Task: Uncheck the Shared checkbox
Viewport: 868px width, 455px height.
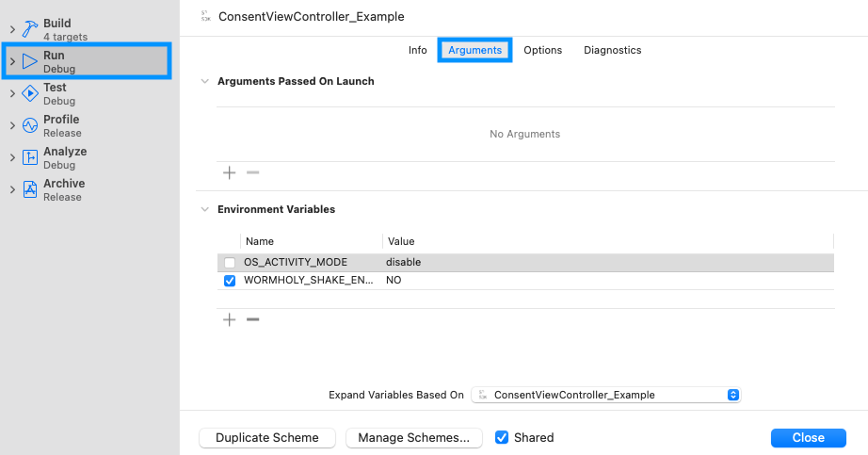Action: [x=502, y=437]
